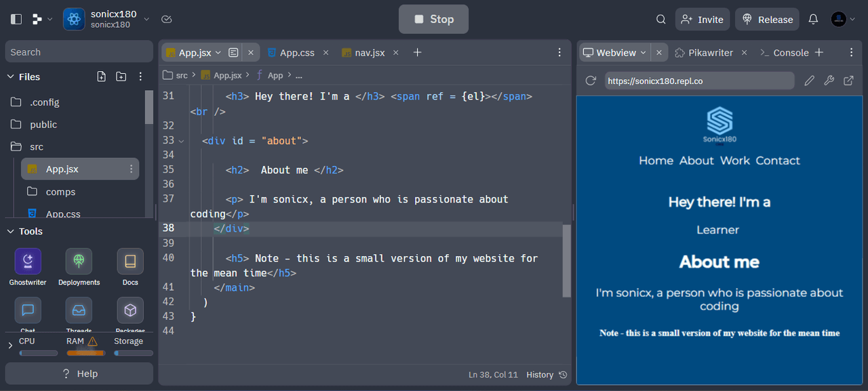Open the Deployments tool
868x391 pixels.
79,262
